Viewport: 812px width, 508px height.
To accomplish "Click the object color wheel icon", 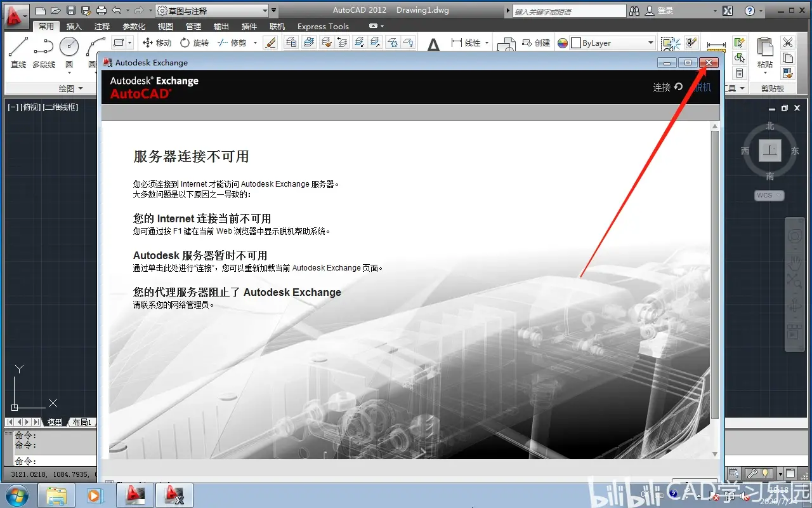I will [563, 43].
